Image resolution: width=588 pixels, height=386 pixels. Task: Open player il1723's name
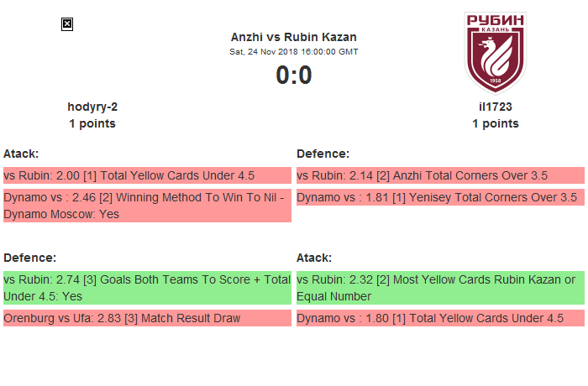click(496, 107)
